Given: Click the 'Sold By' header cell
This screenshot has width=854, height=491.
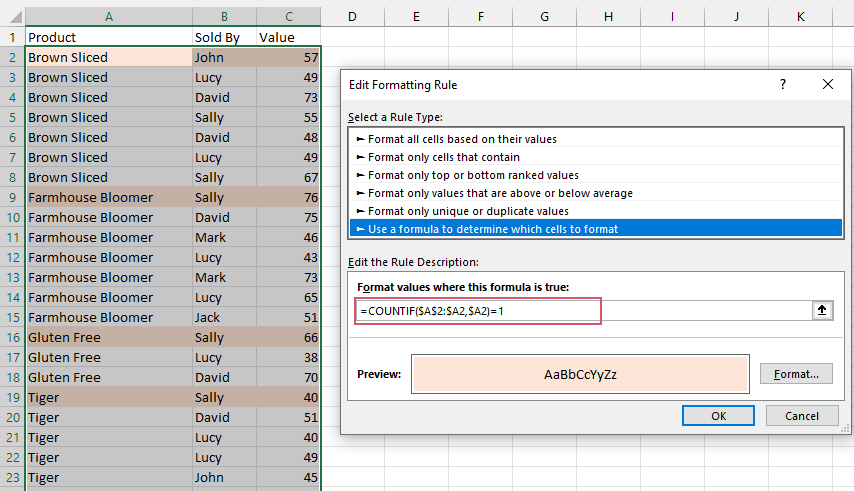Looking at the screenshot, I should click(224, 37).
